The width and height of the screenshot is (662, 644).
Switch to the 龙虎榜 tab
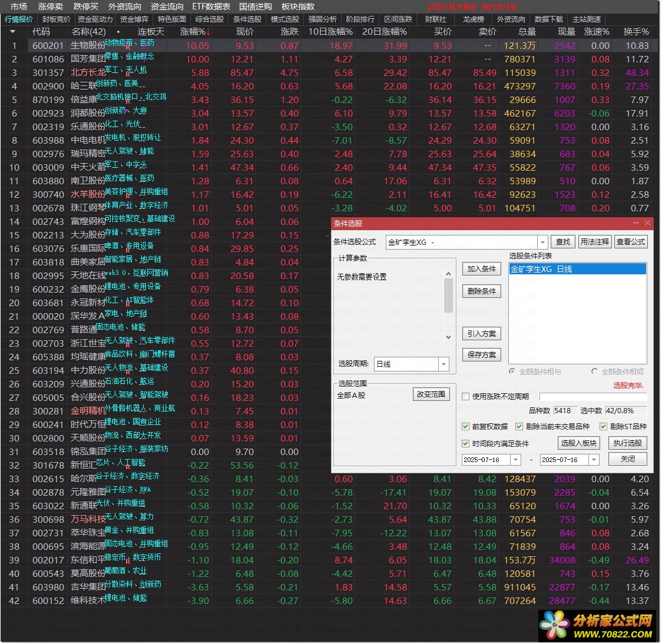point(474,19)
